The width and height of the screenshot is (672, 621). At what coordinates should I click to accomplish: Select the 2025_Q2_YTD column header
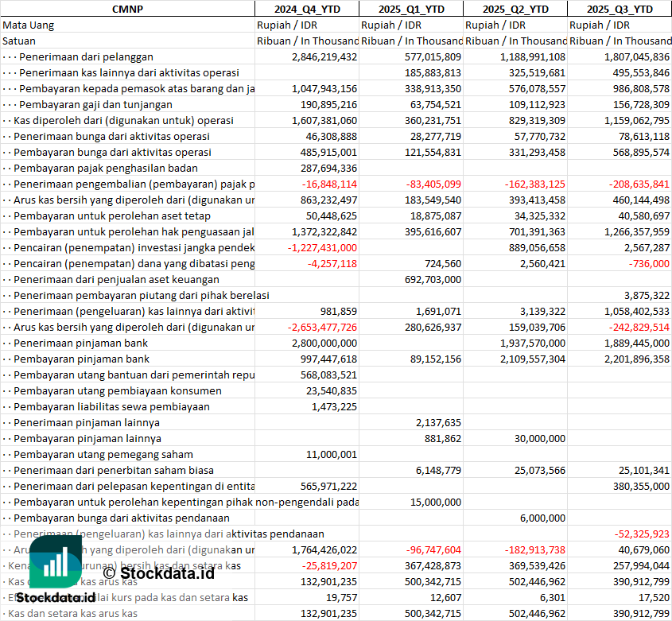(x=515, y=9)
